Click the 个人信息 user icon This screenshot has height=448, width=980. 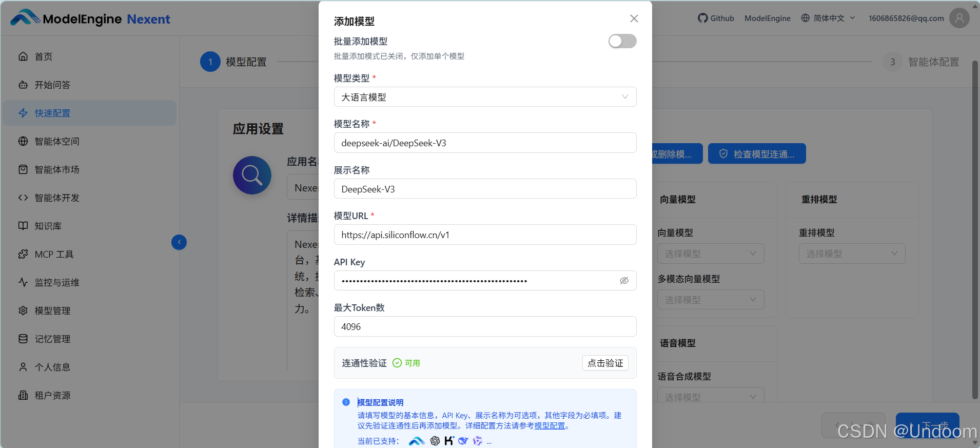pyautogui.click(x=23, y=367)
